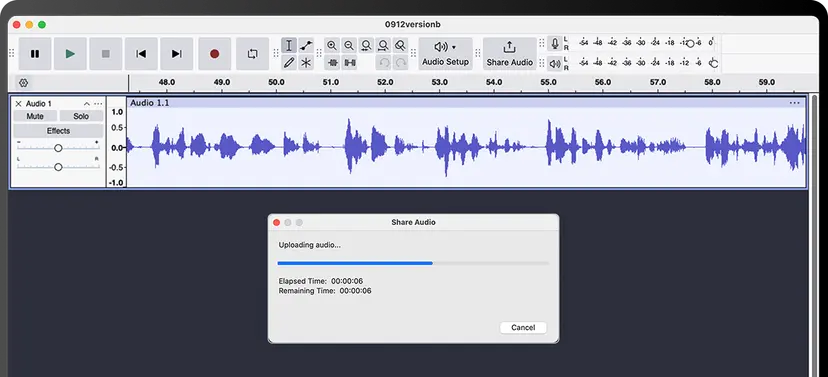Click the Zoom Toggle icon
828x377 pixels.
pos(400,45)
